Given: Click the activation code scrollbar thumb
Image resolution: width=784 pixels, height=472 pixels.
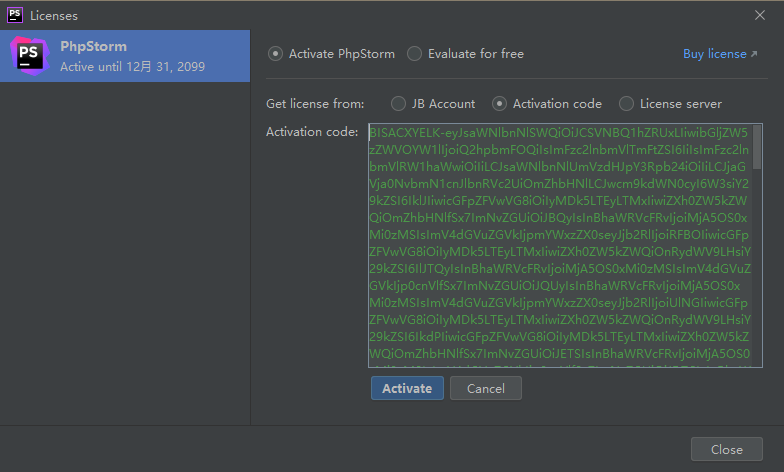Looking at the screenshot, I should tap(757, 147).
